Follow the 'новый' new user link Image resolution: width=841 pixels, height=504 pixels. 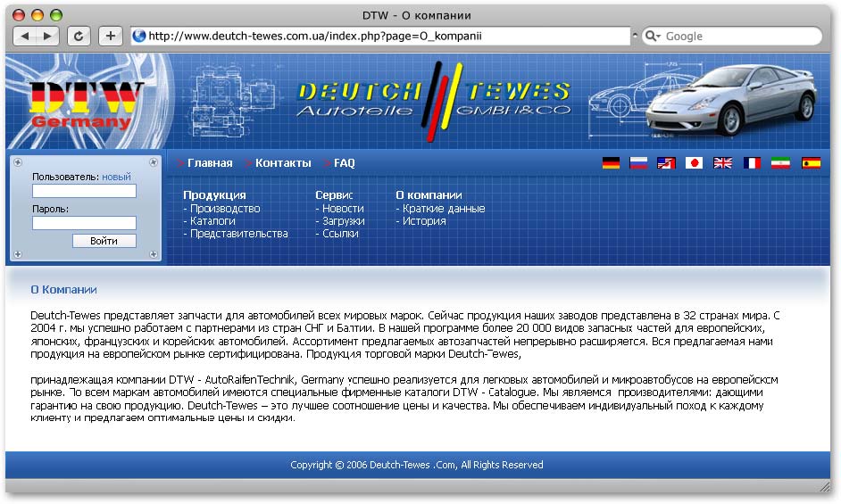pos(116,177)
